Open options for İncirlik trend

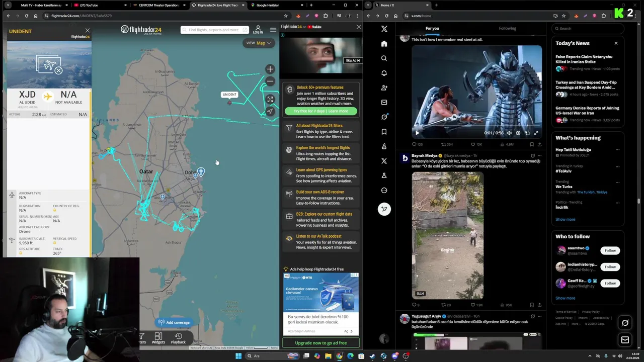[617, 202]
